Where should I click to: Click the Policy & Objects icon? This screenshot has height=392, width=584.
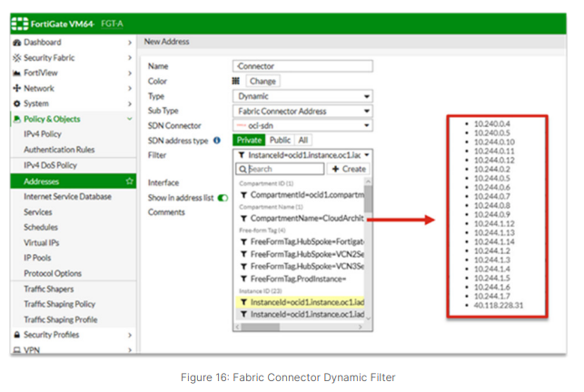16,119
